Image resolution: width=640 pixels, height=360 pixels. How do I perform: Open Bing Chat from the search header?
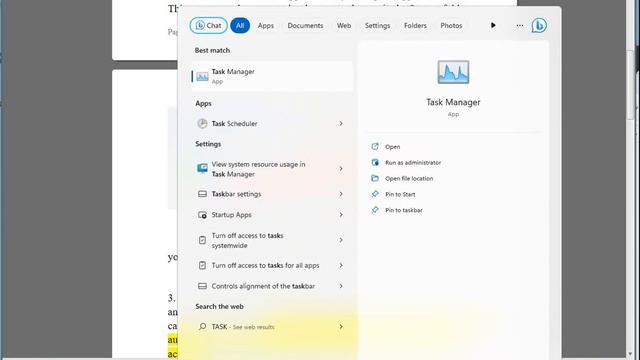coord(208,25)
